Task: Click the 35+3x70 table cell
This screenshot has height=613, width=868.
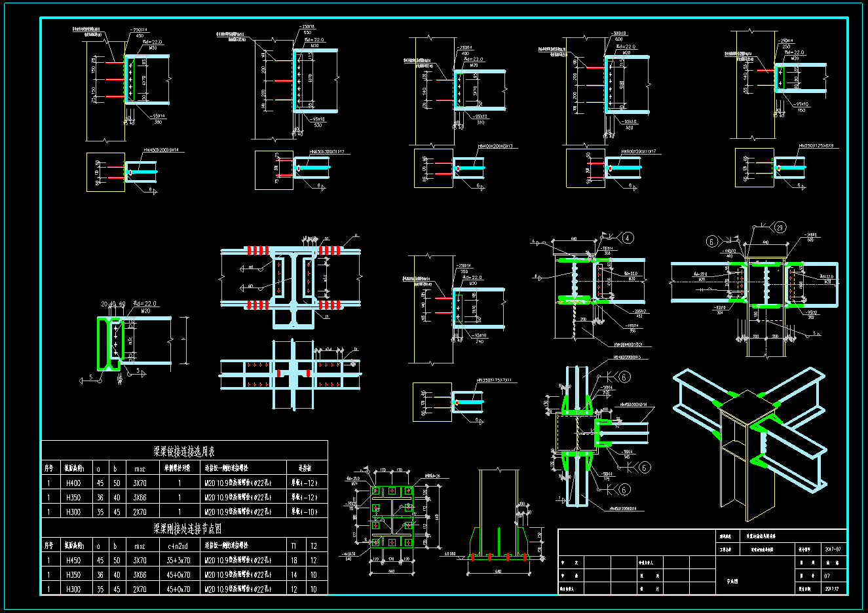Action: 179,561
